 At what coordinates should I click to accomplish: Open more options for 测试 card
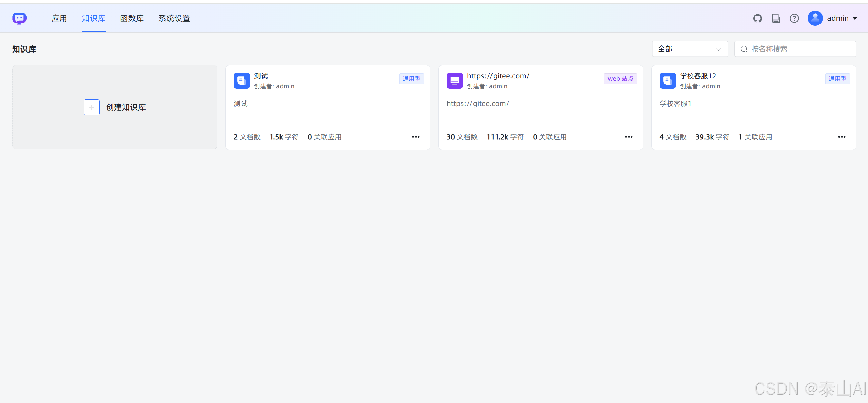tap(416, 137)
